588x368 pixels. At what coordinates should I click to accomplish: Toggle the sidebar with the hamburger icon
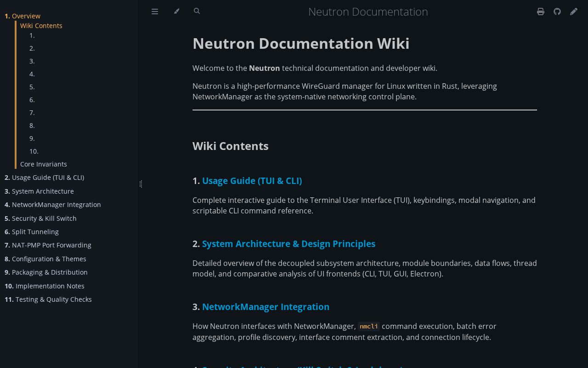(155, 11)
